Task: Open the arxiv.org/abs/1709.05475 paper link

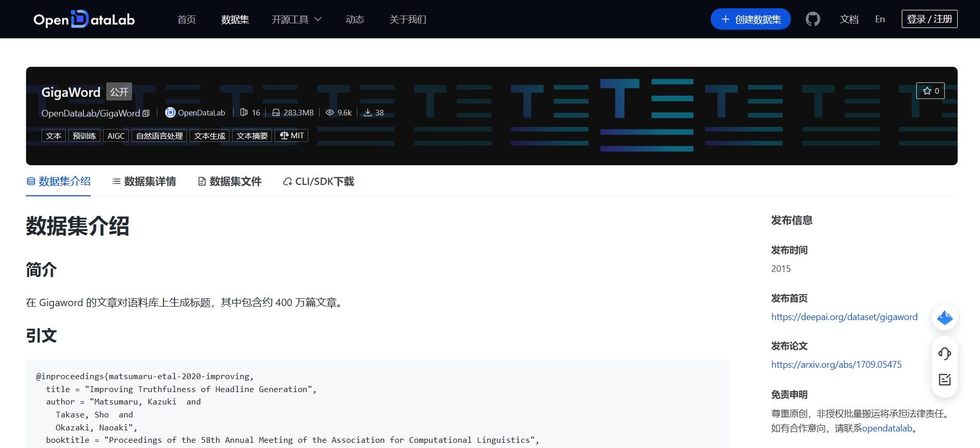Action: 837,365
